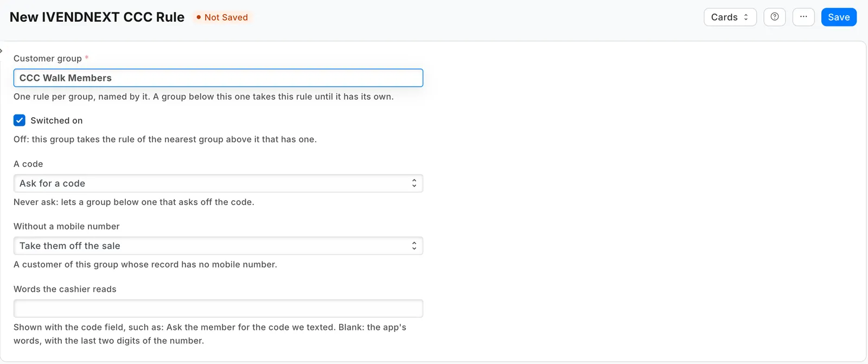The height and width of the screenshot is (364, 868).
Task: Open the Without a mobile number dropdown
Action: point(218,246)
